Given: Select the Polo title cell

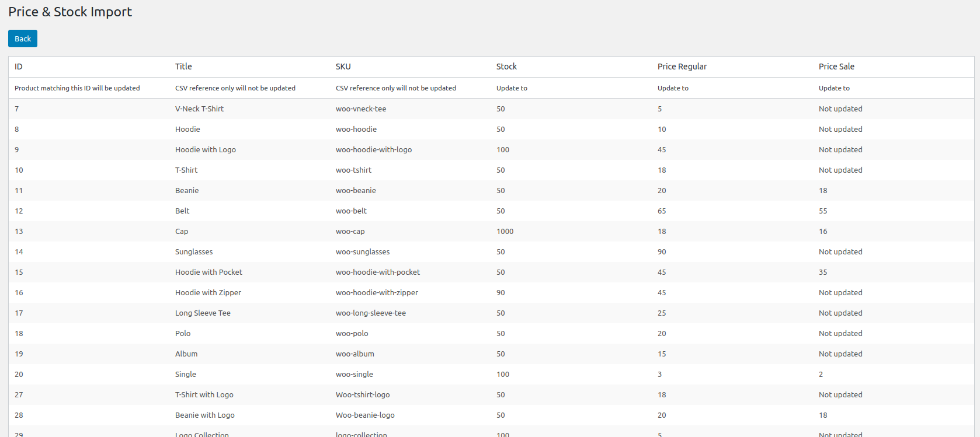Looking at the screenshot, I should (x=183, y=333).
